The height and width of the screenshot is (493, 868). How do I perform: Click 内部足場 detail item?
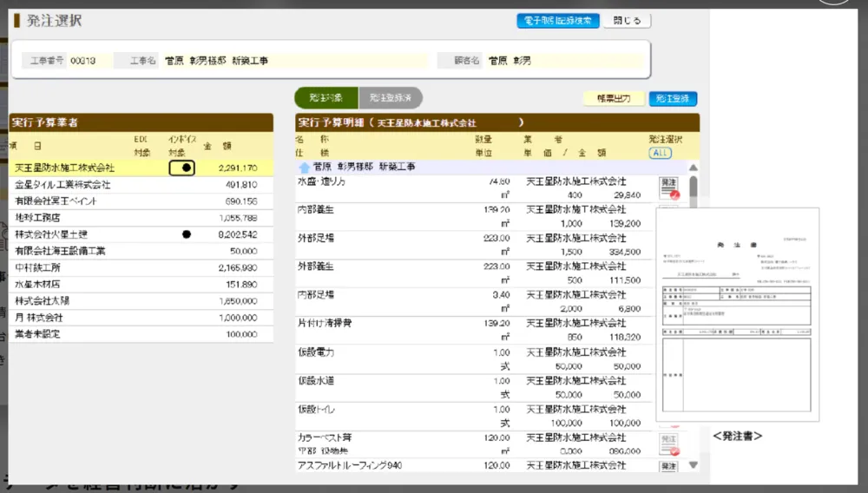tap(316, 295)
